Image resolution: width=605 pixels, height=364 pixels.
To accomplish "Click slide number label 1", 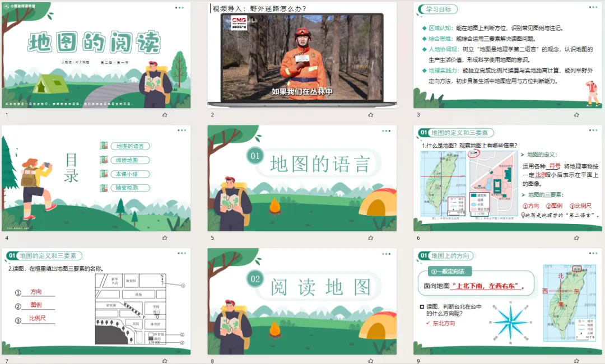I will tap(7, 115).
